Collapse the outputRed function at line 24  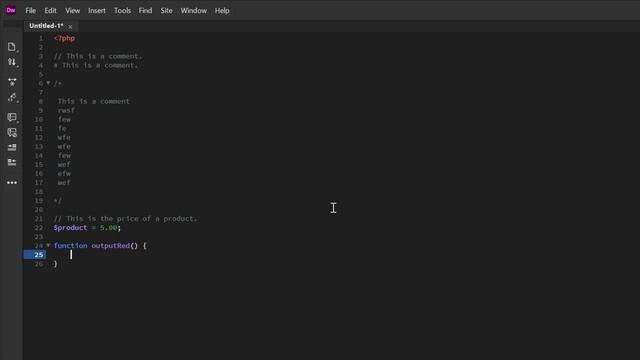(x=48, y=245)
